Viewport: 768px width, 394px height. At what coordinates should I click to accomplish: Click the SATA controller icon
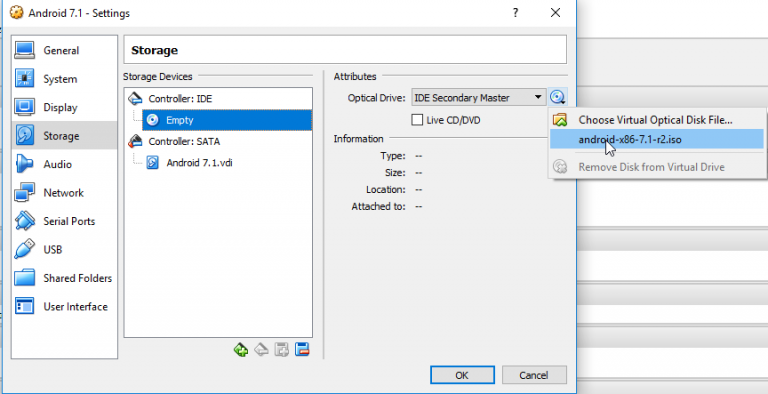click(135, 142)
